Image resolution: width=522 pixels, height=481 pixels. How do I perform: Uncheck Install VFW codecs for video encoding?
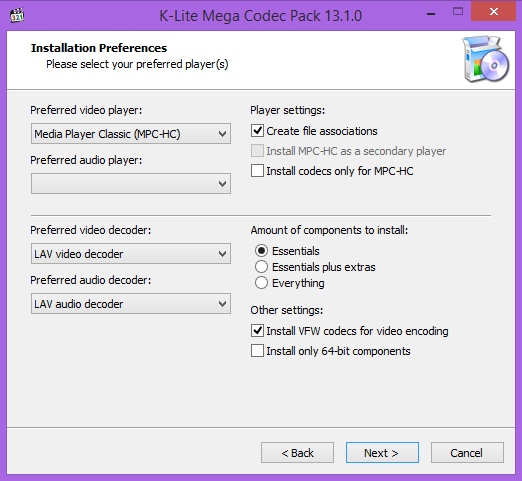point(257,331)
